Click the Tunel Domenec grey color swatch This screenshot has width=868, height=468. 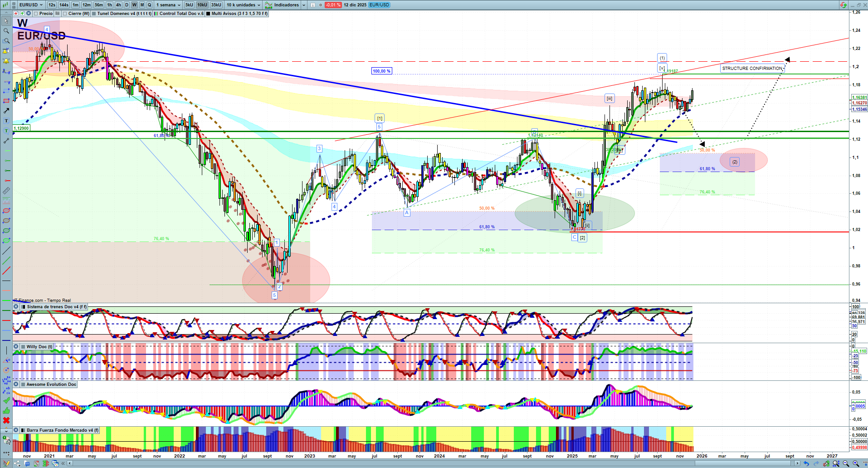[x=94, y=14]
